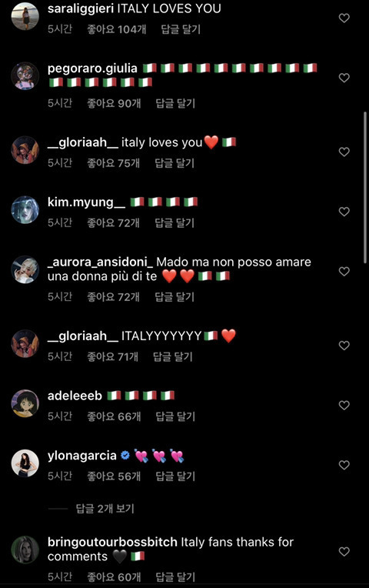Click adeleeeb's anime avatar thumbnail
This screenshot has width=369, height=588.
point(25,403)
